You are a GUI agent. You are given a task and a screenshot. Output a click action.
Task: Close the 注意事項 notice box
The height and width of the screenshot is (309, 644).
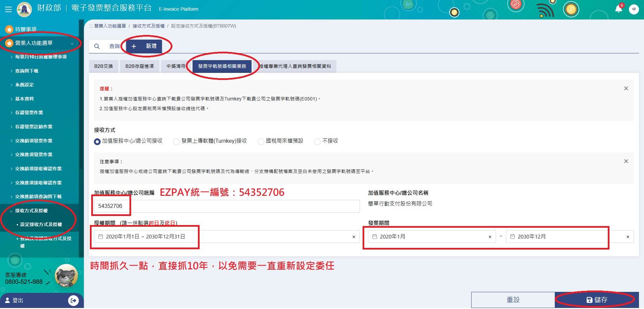[x=626, y=162]
